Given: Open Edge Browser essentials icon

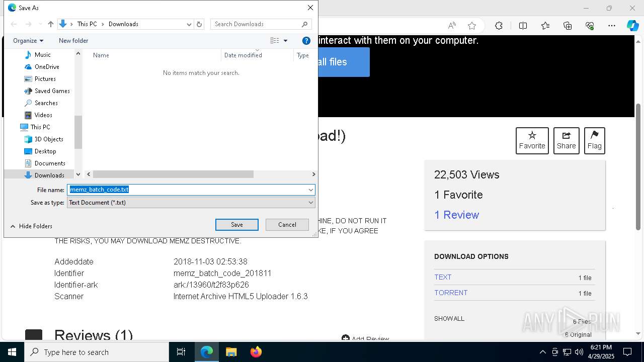Looking at the screenshot, I should [590, 26].
